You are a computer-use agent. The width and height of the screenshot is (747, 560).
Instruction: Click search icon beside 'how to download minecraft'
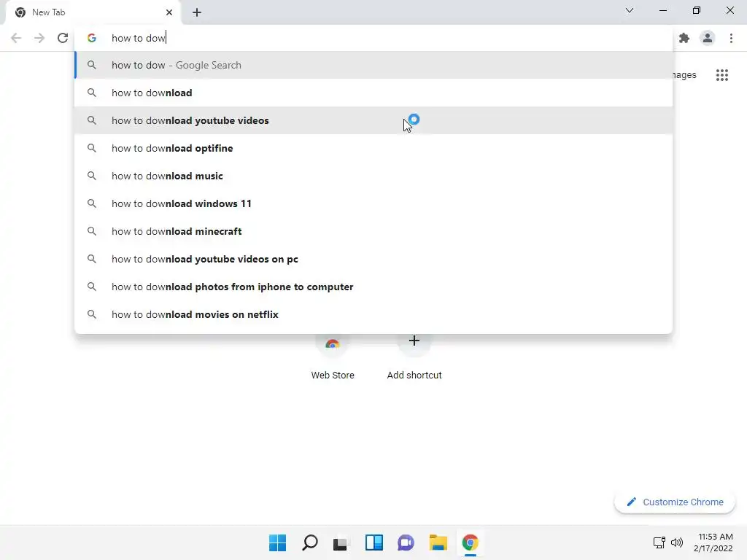tap(92, 231)
